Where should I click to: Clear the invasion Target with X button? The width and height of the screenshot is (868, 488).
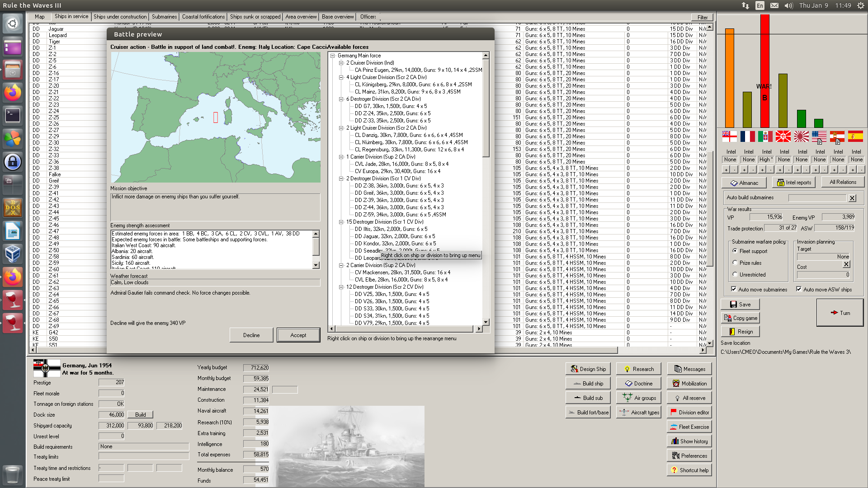click(847, 264)
